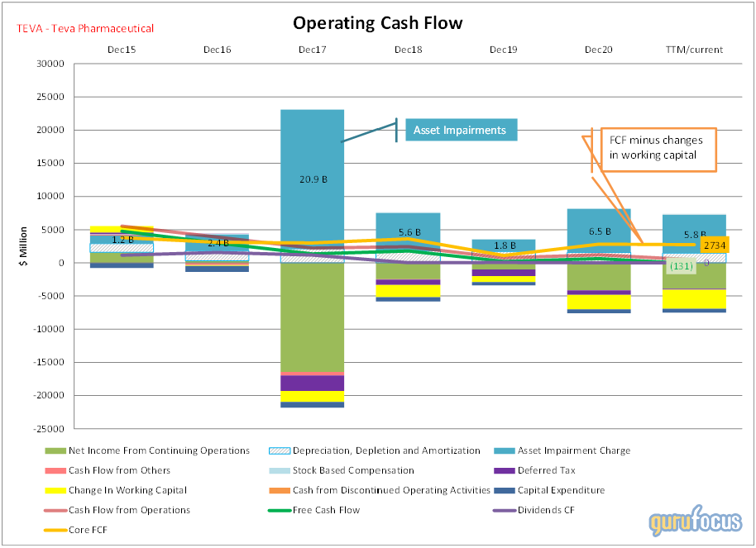Viewport: 756px width, 548px height.
Task: Click the Deferred Tax legend swatch
Action: (x=505, y=470)
